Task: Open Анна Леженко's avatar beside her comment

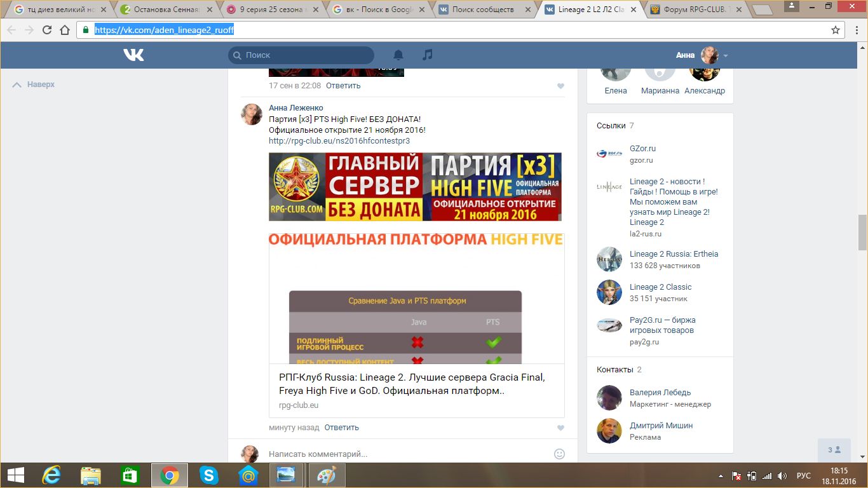Action: pos(252,114)
